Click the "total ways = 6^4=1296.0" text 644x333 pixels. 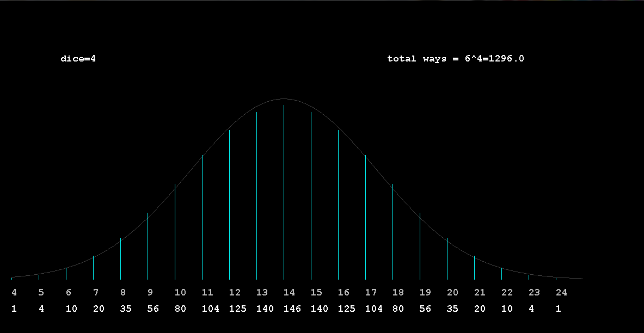(455, 59)
